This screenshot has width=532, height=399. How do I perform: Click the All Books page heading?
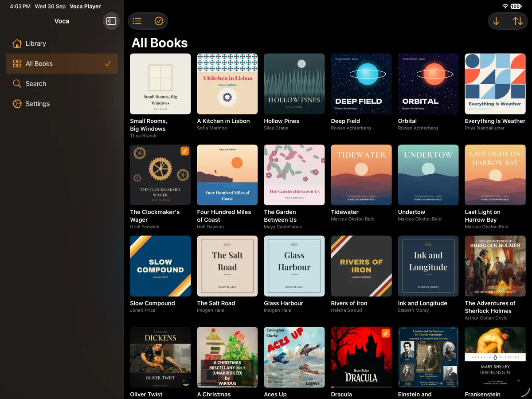[x=160, y=43]
